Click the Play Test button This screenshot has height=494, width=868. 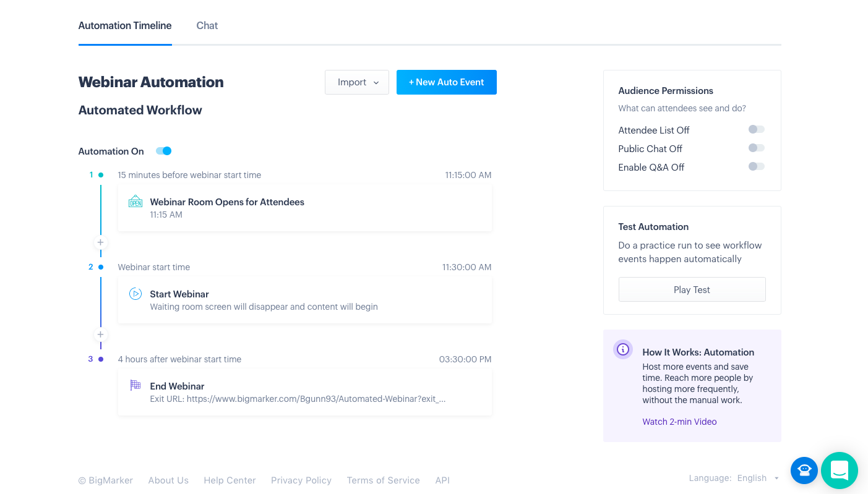[x=692, y=289]
